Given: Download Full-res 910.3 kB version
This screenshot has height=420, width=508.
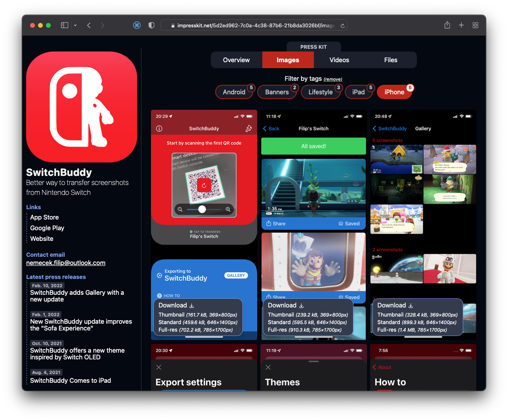Looking at the screenshot, I should coord(305,330).
